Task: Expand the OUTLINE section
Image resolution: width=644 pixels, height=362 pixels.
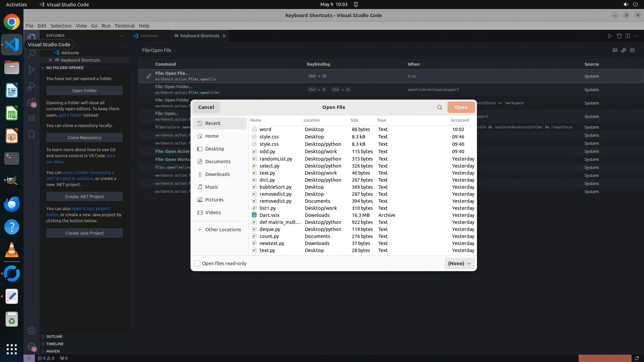Action: pos(54,337)
